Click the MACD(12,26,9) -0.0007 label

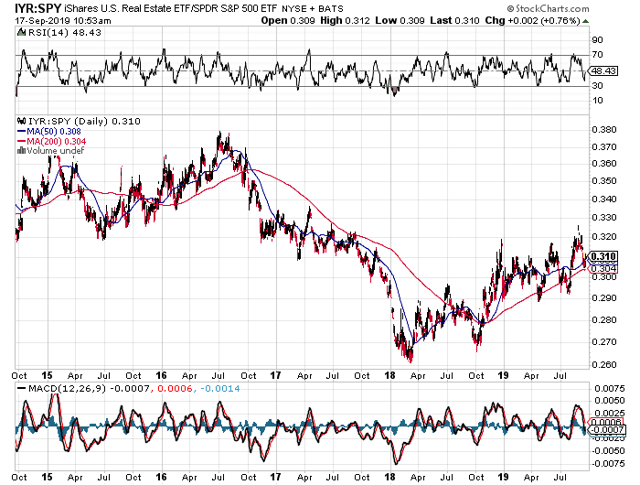89,389
